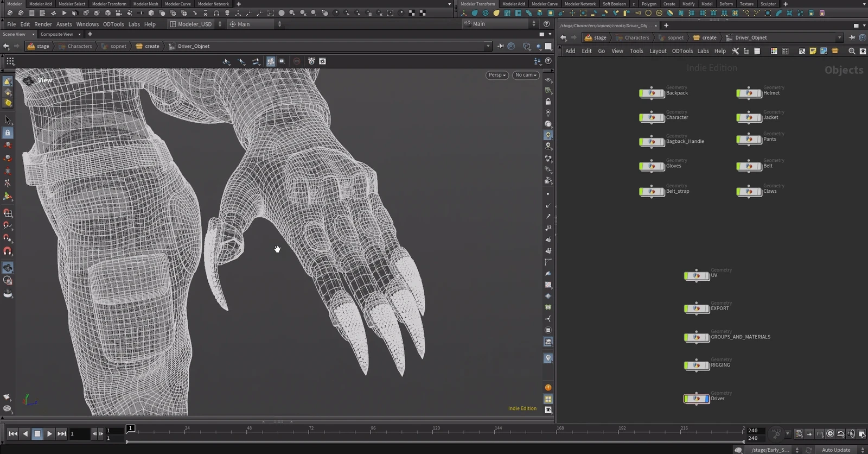This screenshot has width=868, height=454.
Task: Open the Persp viewport dropdown
Action: pos(497,75)
